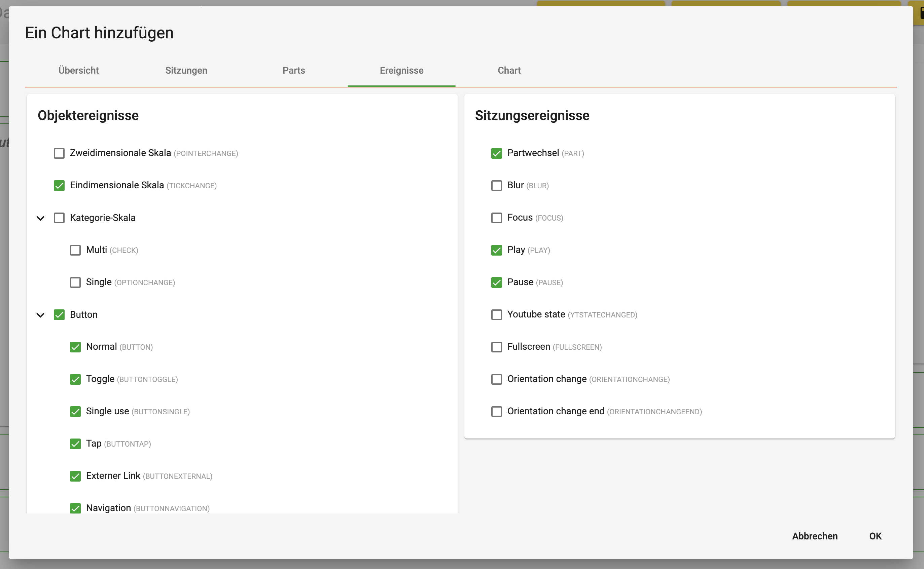Disable the Pause (PAUSE) checkbox
Image resolution: width=924 pixels, height=569 pixels.
coord(497,282)
